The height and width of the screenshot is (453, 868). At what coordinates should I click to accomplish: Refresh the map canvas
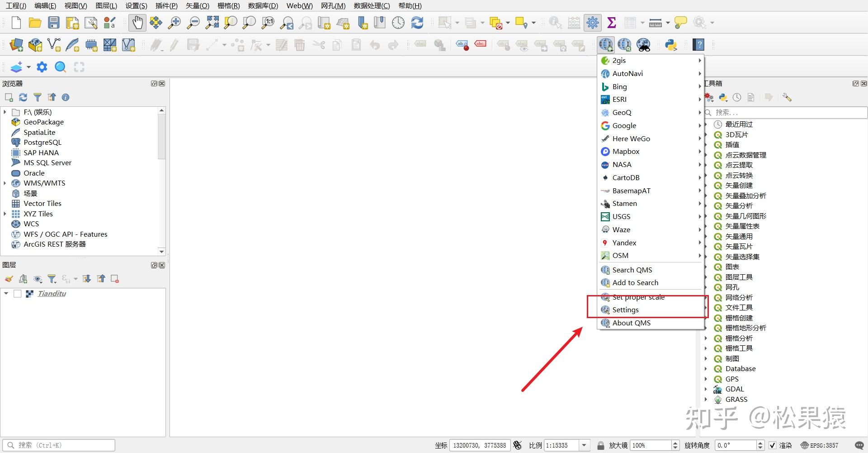tap(417, 23)
